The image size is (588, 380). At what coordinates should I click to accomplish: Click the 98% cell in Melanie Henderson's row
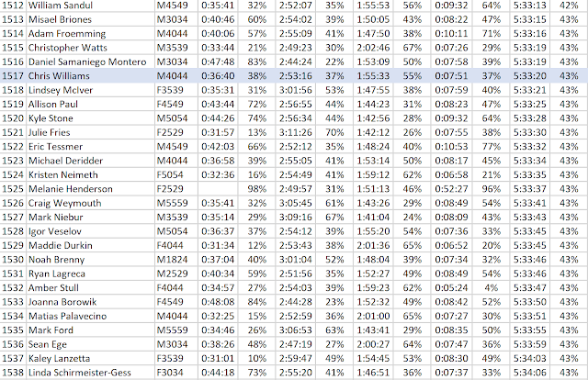coord(257,189)
